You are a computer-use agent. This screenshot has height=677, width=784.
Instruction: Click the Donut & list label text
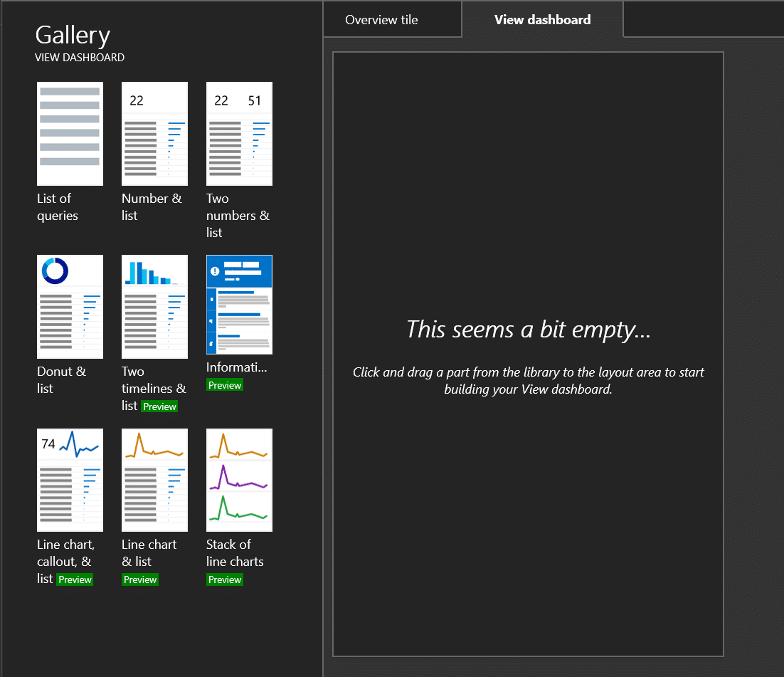[61, 379]
